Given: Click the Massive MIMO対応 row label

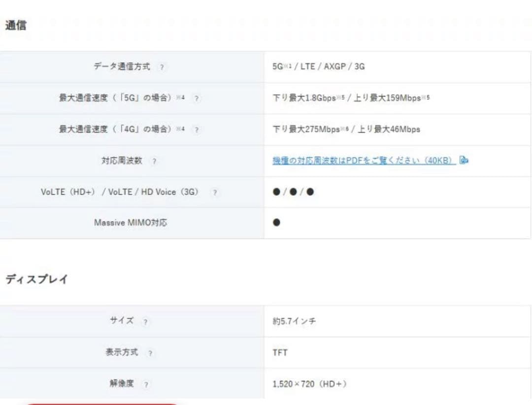Looking at the screenshot, I should [x=131, y=222].
